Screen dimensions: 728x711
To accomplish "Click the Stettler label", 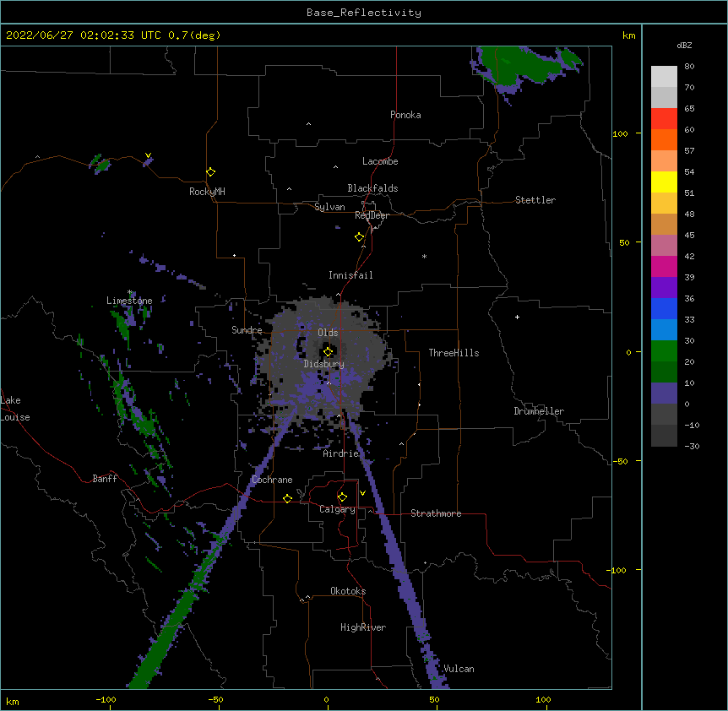I will click(535, 200).
